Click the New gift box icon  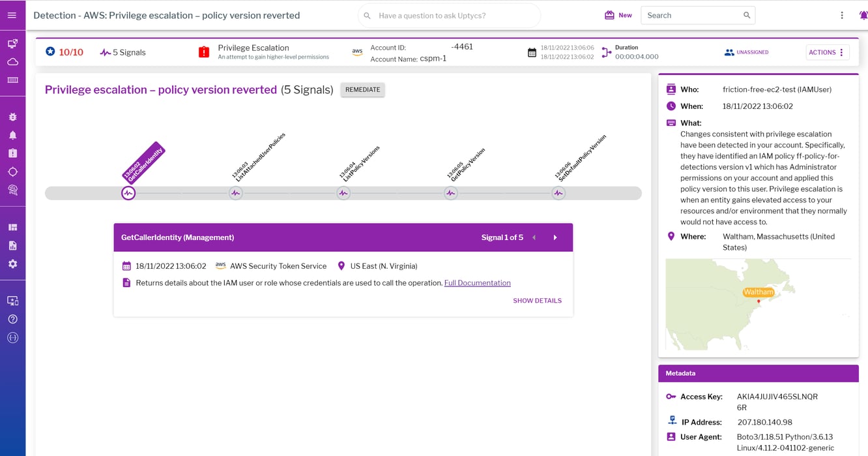pyautogui.click(x=609, y=15)
